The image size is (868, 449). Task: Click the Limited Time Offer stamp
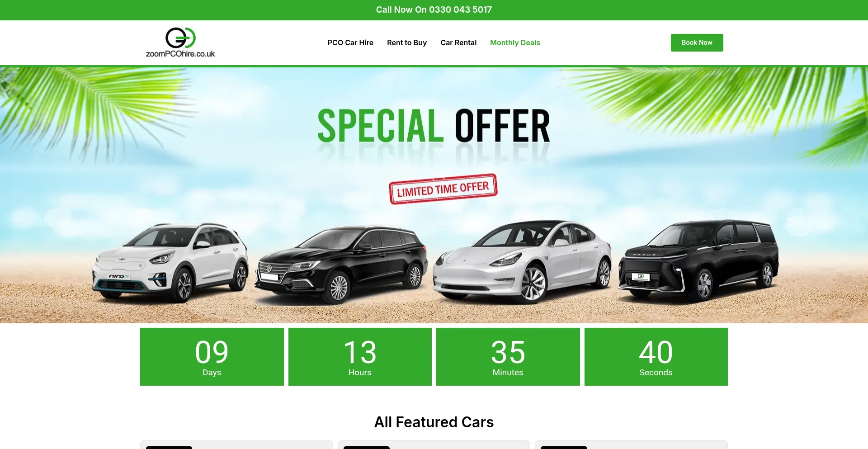[x=443, y=189]
